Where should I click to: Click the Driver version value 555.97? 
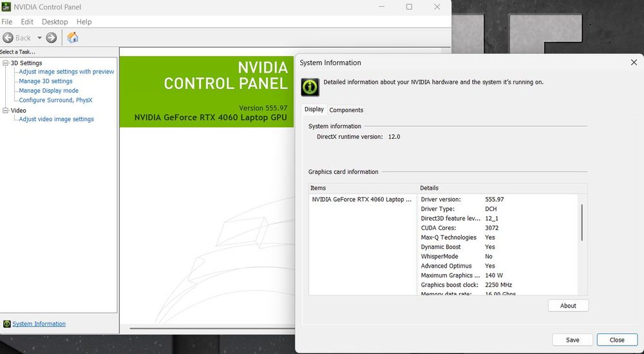[495, 199]
